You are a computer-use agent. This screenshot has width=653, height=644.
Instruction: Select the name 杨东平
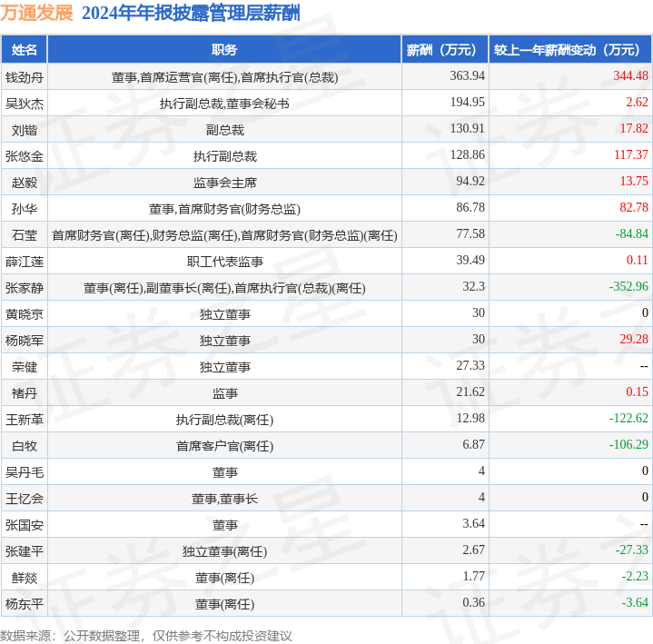point(25,604)
